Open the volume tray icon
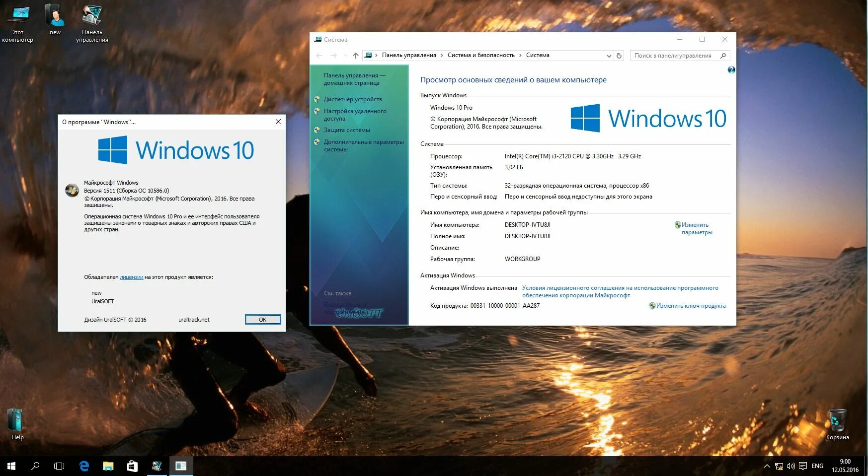The width and height of the screenshot is (868, 476). 790,466
